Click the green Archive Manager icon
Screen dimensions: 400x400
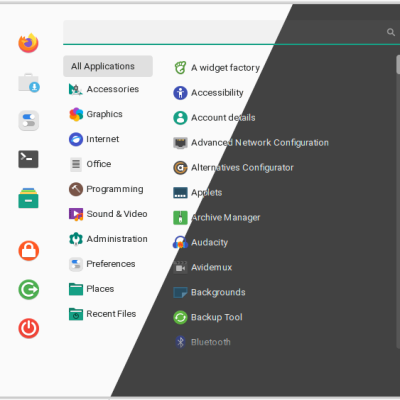(x=180, y=218)
